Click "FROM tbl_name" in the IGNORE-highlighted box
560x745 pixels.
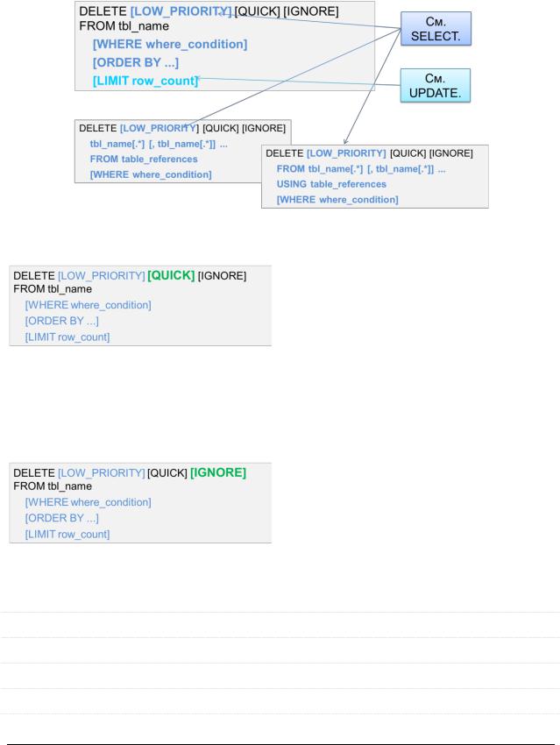point(53,486)
